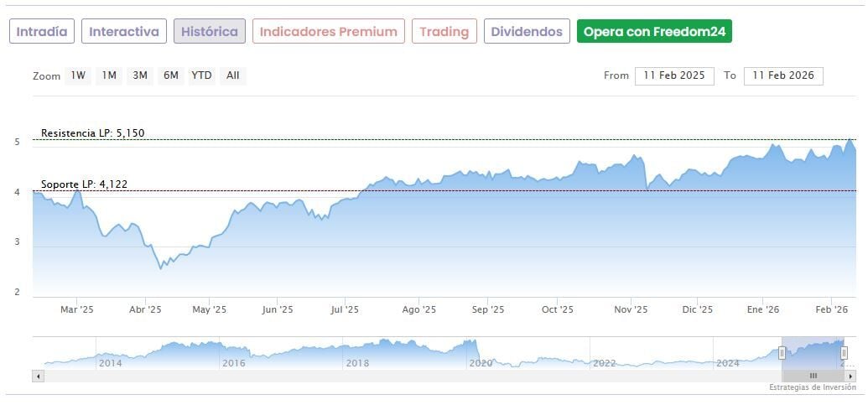The image size is (868, 405).
Task: Go to the Trading tab
Action: click(x=444, y=32)
